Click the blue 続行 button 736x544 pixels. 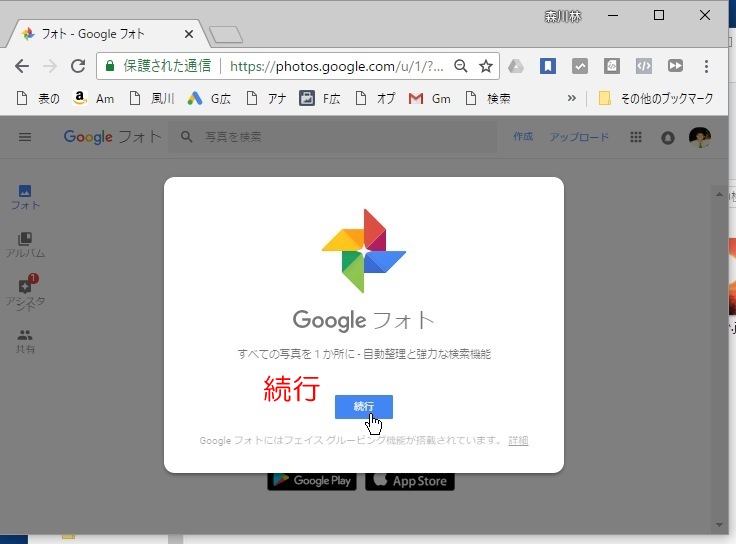(364, 406)
